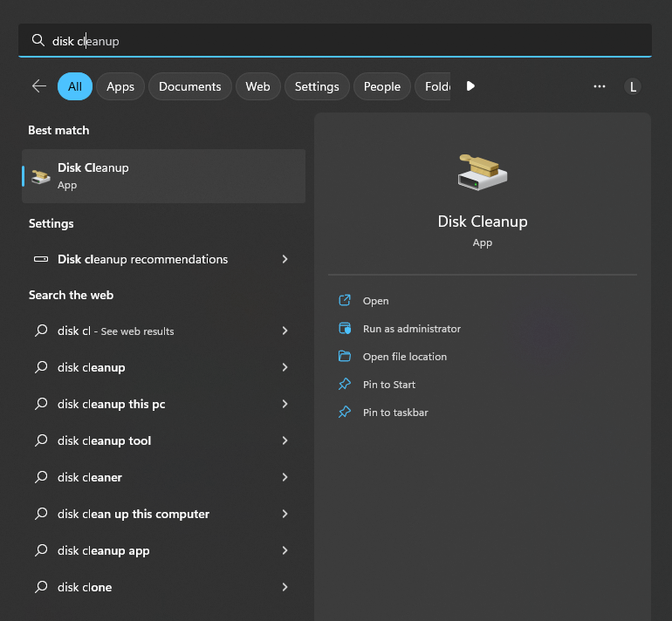Click the Disk Cleanup best match icon
This screenshot has height=621, width=672.
(x=41, y=176)
